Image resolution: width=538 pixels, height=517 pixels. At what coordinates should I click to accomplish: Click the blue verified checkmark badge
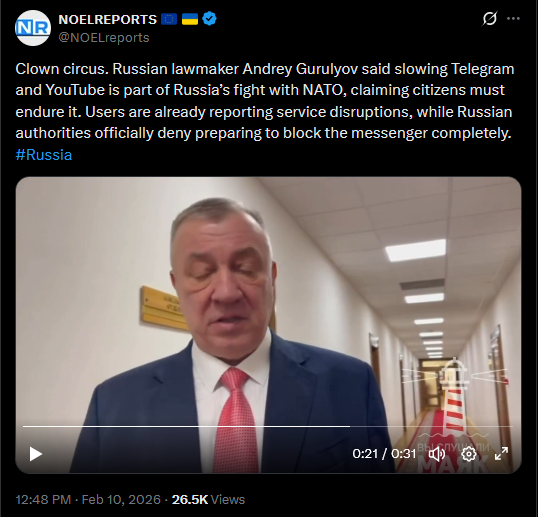point(209,19)
